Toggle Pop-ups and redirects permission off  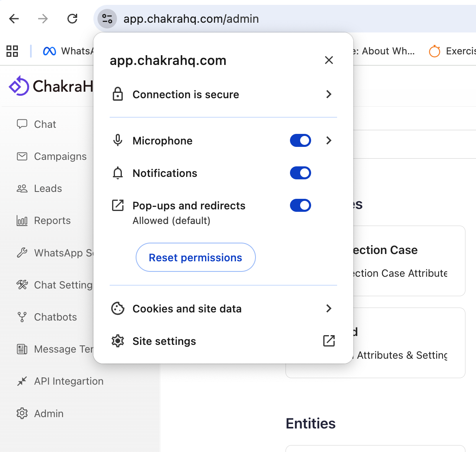[300, 205]
